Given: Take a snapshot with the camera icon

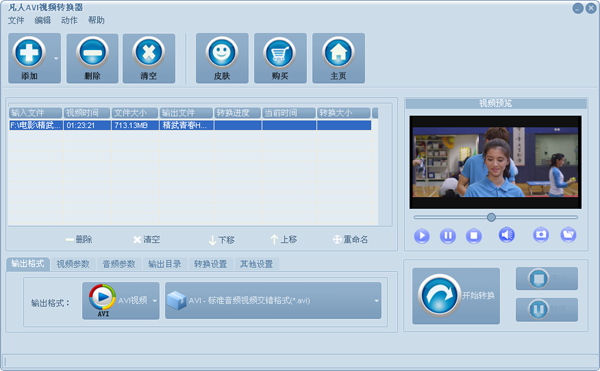Looking at the screenshot, I should (x=541, y=234).
